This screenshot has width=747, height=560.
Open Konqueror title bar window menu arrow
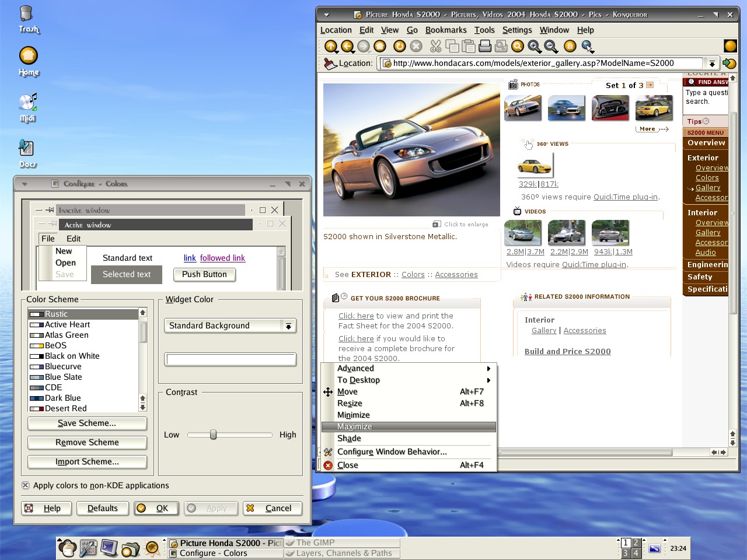click(326, 15)
